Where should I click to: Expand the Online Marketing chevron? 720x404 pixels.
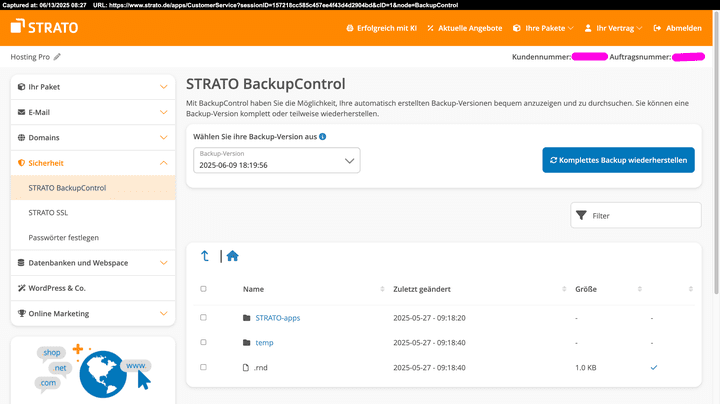[x=163, y=313]
